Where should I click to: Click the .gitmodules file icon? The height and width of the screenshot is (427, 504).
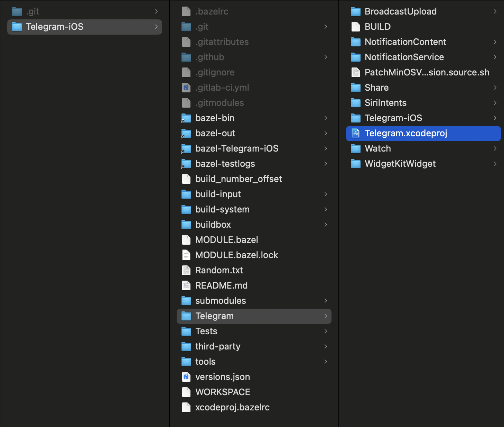[186, 103]
